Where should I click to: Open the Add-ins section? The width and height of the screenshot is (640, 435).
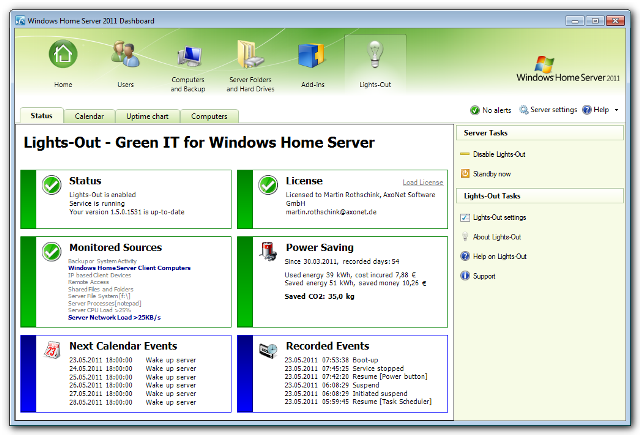(313, 66)
